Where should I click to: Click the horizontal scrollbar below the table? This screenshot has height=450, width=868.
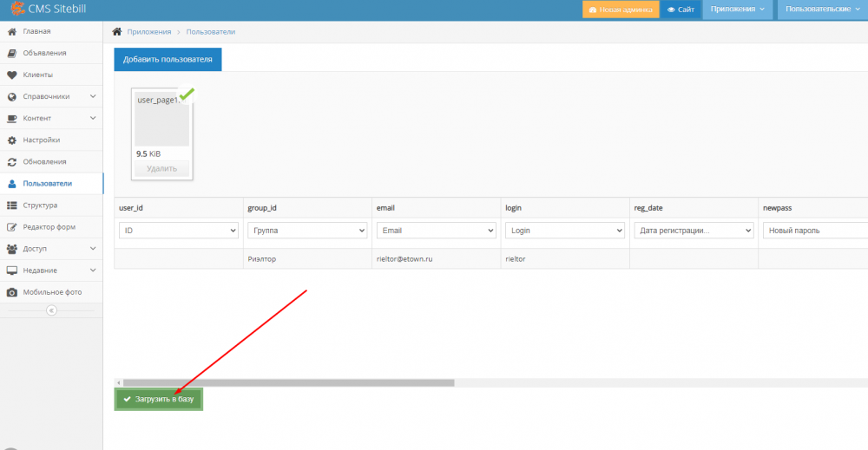[x=288, y=382]
